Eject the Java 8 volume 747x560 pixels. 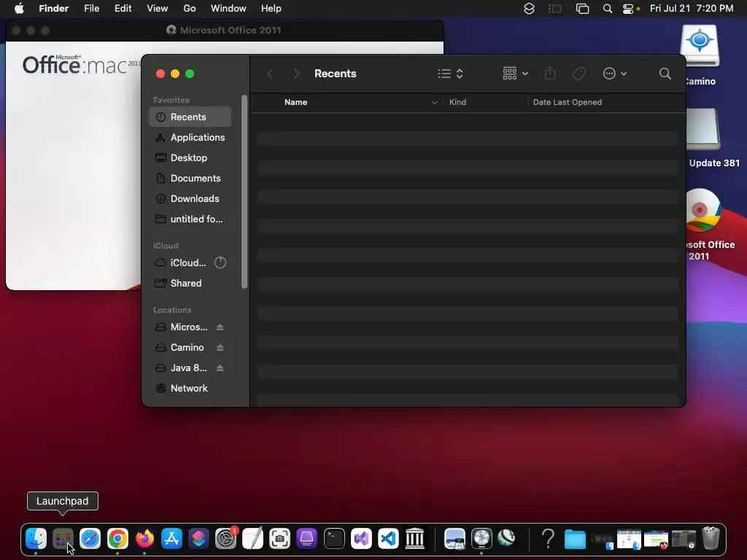click(220, 368)
